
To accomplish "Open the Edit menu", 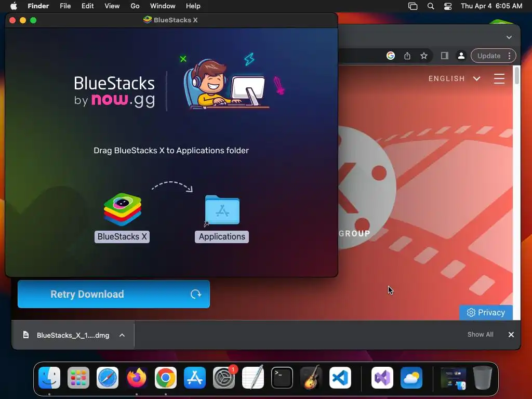I will [x=87, y=6].
